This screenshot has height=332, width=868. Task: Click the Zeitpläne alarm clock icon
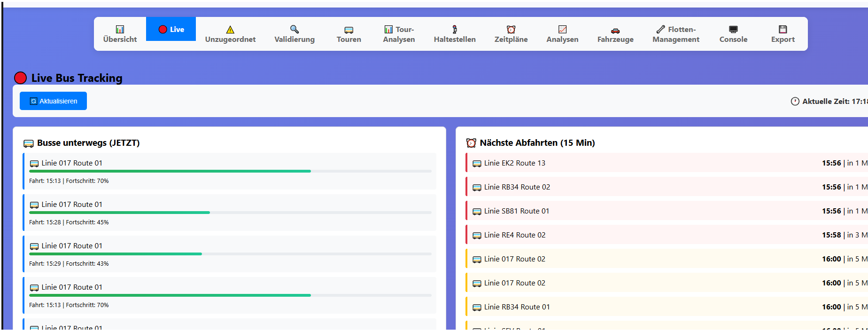coord(511,29)
